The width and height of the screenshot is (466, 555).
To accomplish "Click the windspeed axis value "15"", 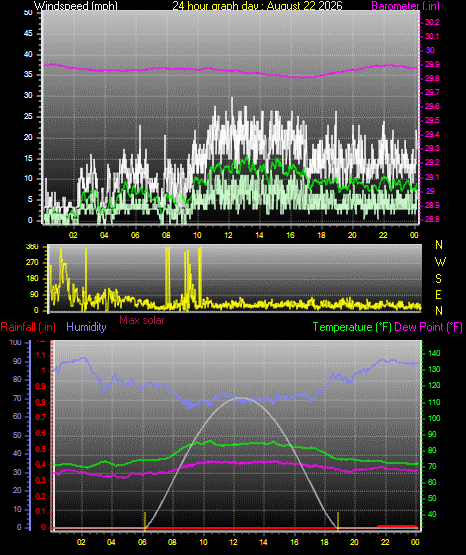I will click(28, 158).
